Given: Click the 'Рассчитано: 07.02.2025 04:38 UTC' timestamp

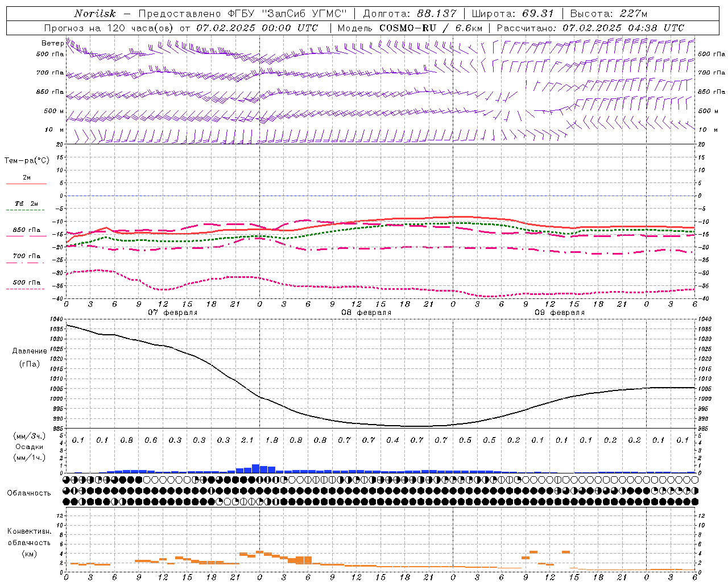Looking at the screenshot, I should pyautogui.click(x=590, y=28).
